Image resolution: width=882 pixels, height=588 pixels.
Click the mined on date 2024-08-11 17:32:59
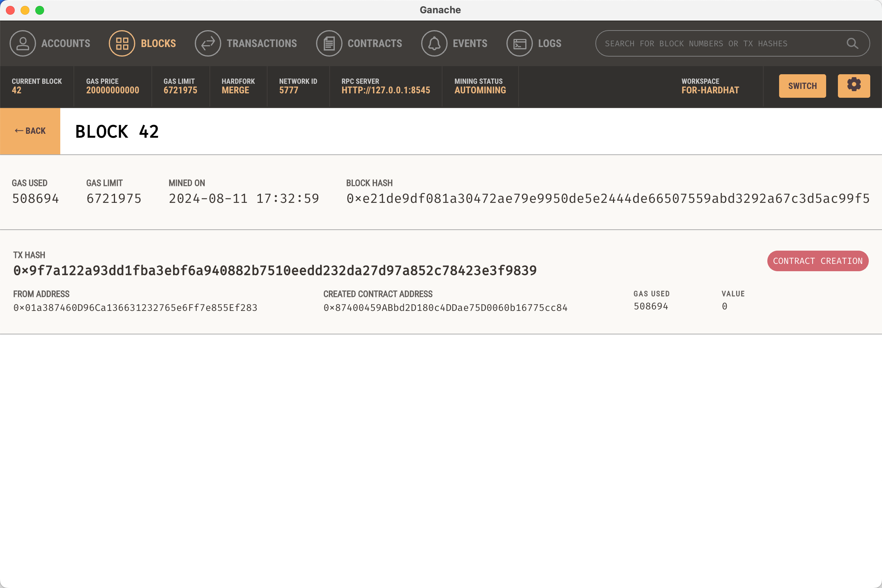click(244, 198)
